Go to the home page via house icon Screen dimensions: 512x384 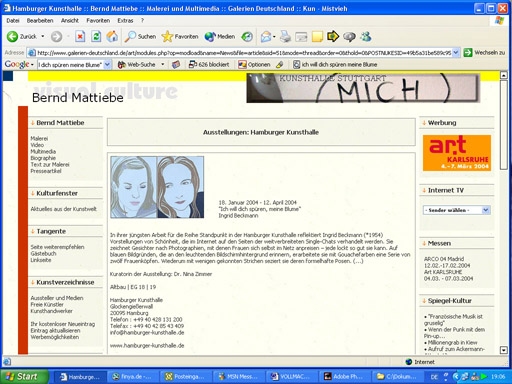point(112,36)
